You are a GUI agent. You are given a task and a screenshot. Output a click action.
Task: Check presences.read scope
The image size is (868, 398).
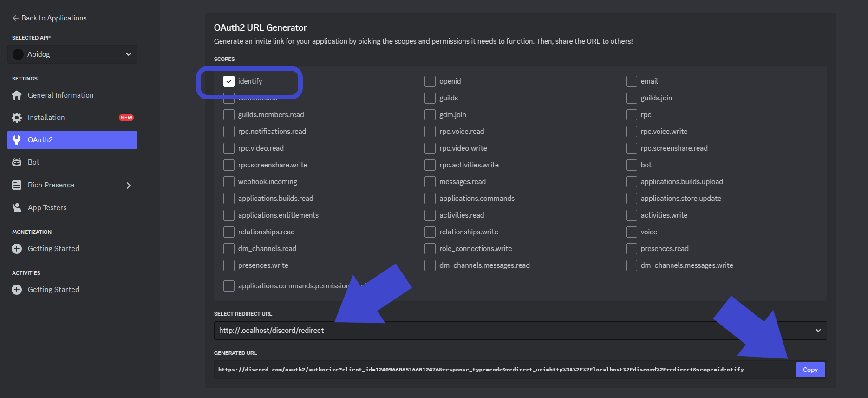click(x=632, y=249)
